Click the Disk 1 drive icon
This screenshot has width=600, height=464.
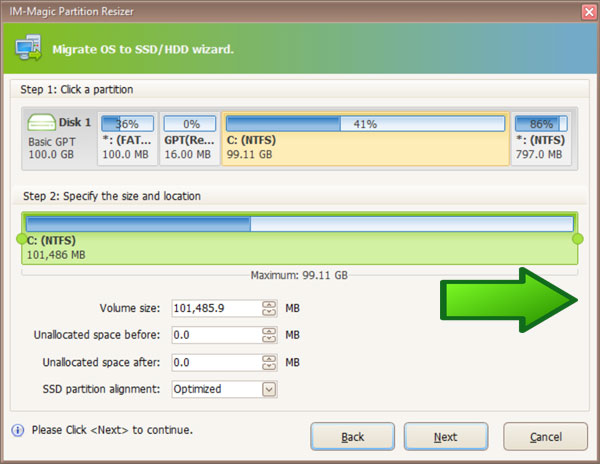point(41,122)
